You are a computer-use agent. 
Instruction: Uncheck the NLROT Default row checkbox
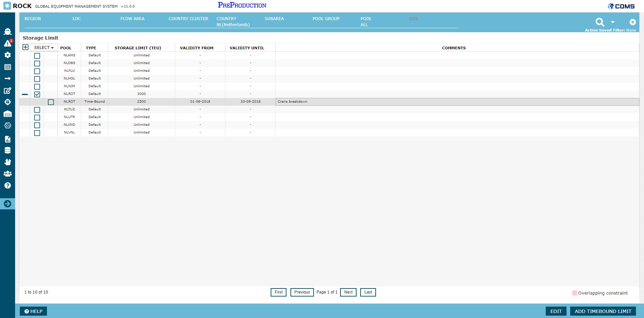point(37,94)
